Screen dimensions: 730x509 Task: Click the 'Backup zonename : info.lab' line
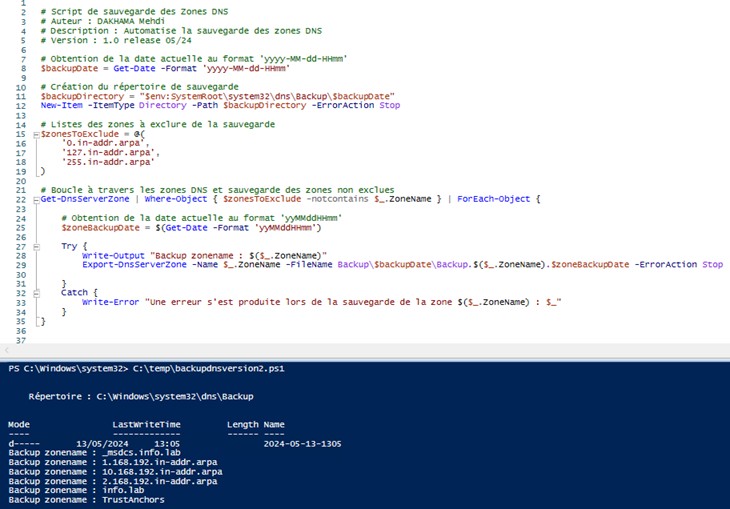[76, 490]
